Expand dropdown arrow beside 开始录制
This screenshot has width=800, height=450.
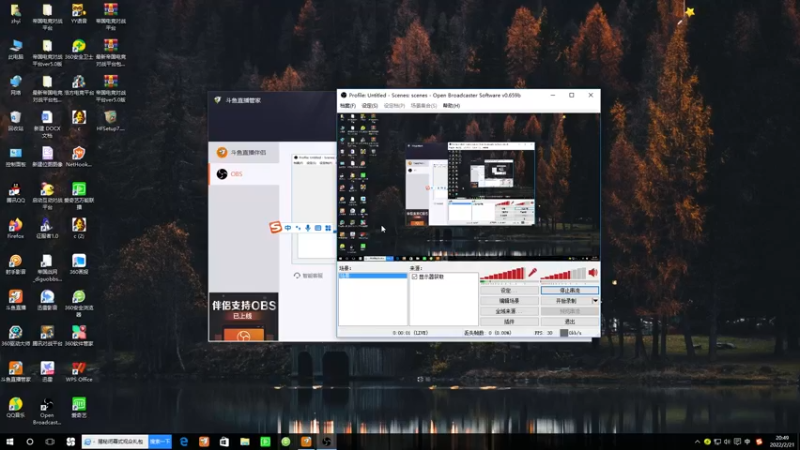point(595,301)
